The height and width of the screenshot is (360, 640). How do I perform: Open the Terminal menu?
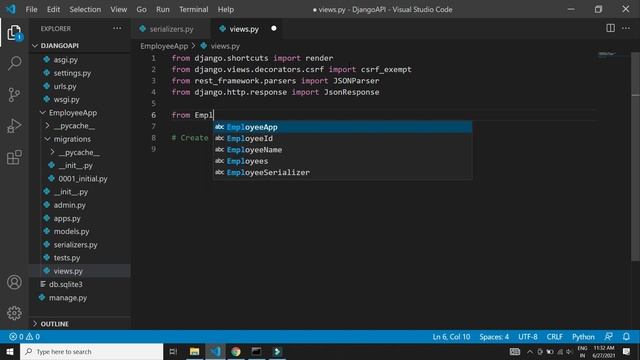[193, 9]
